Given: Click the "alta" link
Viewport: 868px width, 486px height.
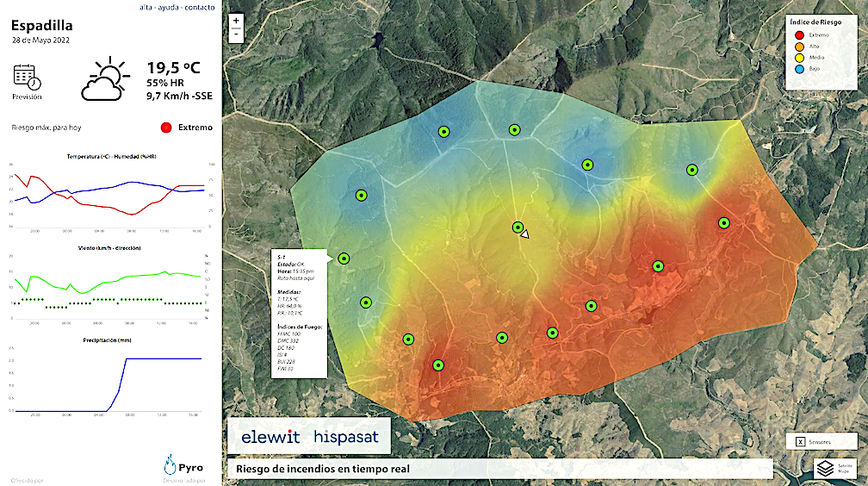Looking at the screenshot, I should pos(147,7).
